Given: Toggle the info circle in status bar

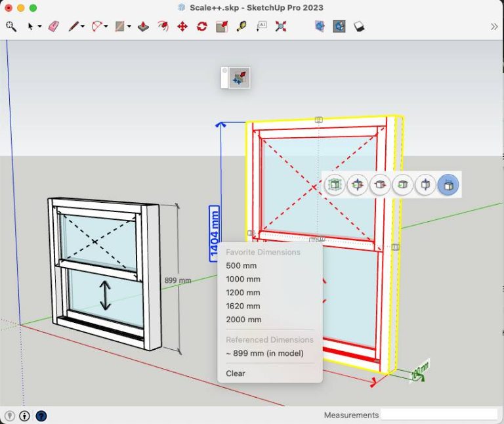Looking at the screenshot, I should pos(24,415).
